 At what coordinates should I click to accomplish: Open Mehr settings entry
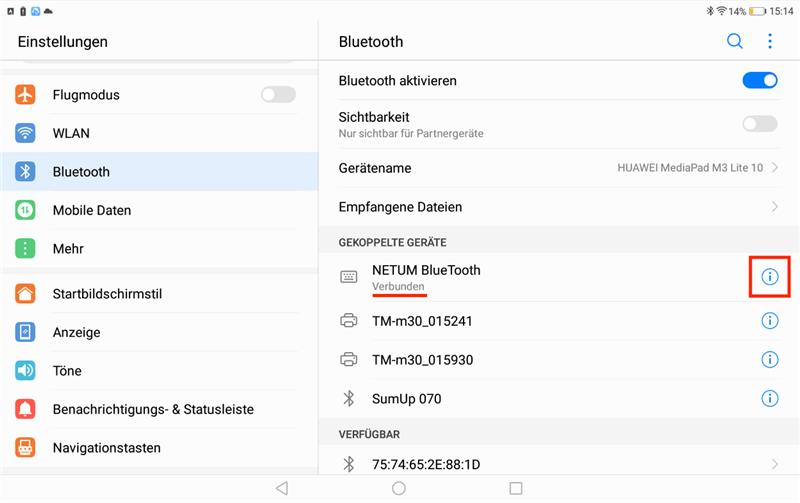(x=159, y=248)
